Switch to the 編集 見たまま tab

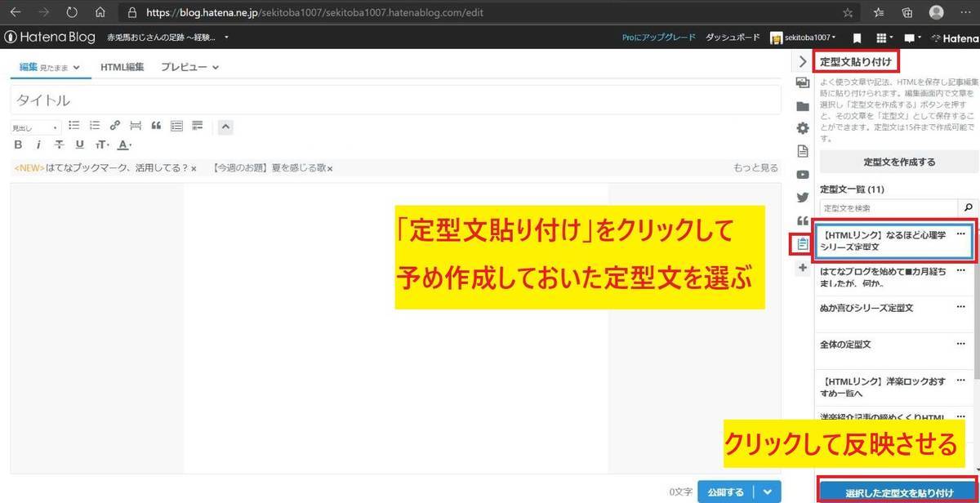pos(49,67)
